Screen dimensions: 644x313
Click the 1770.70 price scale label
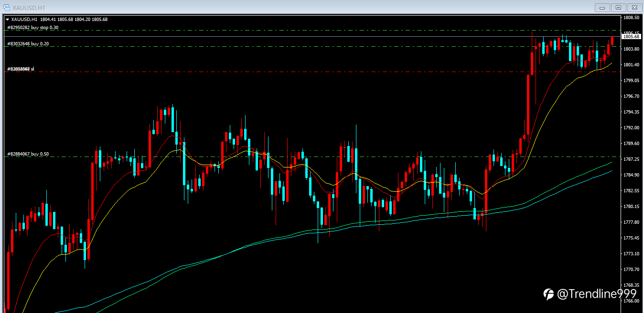tap(631, 270)
